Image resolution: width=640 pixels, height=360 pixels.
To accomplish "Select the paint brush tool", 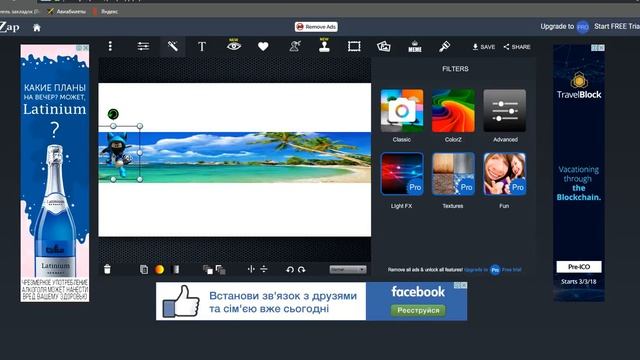I will [444, 46].
